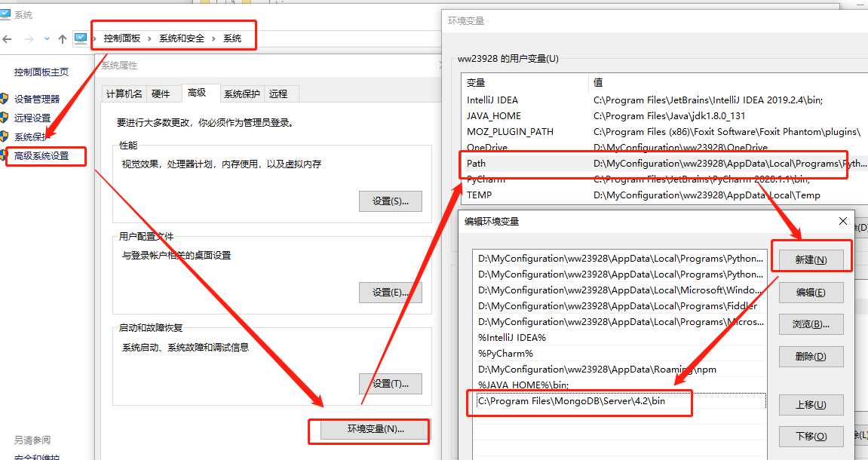The width and height of the screenshot is (868, 460).
Task: Select %JAVA_HOME%\bin; path entry
Action: coord(620,385)
